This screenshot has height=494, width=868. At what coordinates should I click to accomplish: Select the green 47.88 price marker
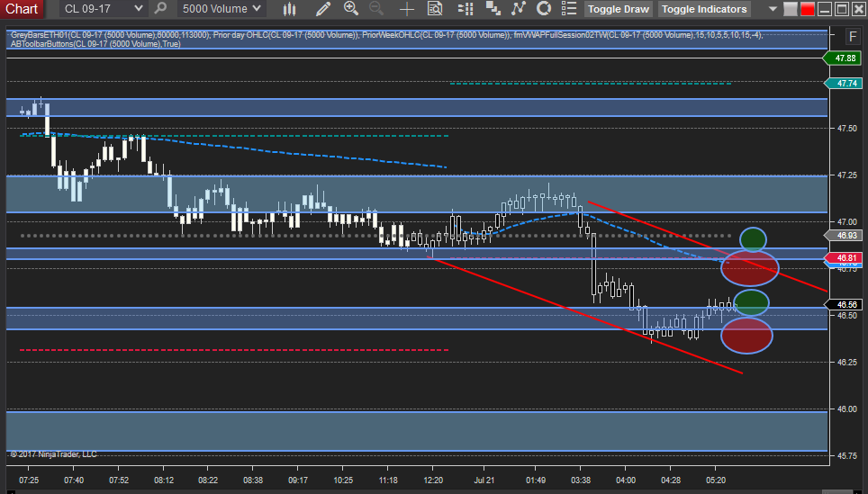(x=842, y=58)
